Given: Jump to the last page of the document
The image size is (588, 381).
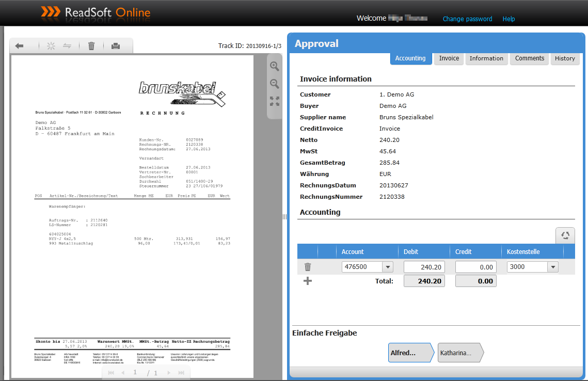Looking at the screenshot, I should coord(180,372).
